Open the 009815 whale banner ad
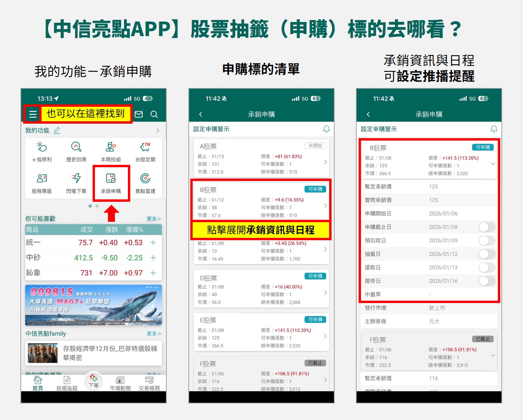This screenshot has width=523, height=420. click(93, 305)
